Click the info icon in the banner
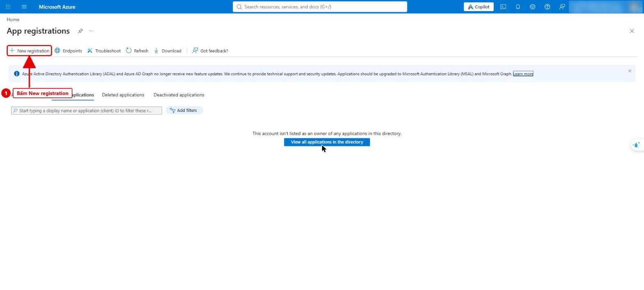Viewport: 644px width, 290px height. pyautogui.click(x=16, y=74)
